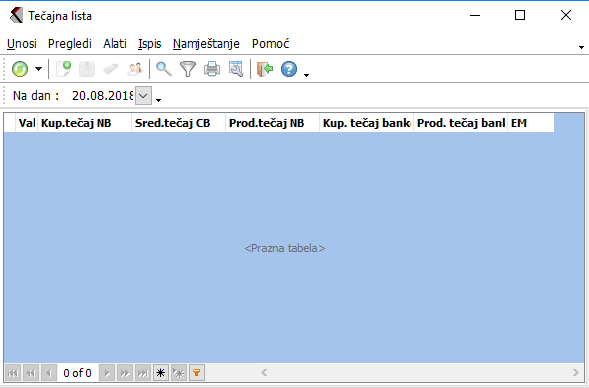Open the Unosi menu

pyautogui.click(x=22, y=44)
